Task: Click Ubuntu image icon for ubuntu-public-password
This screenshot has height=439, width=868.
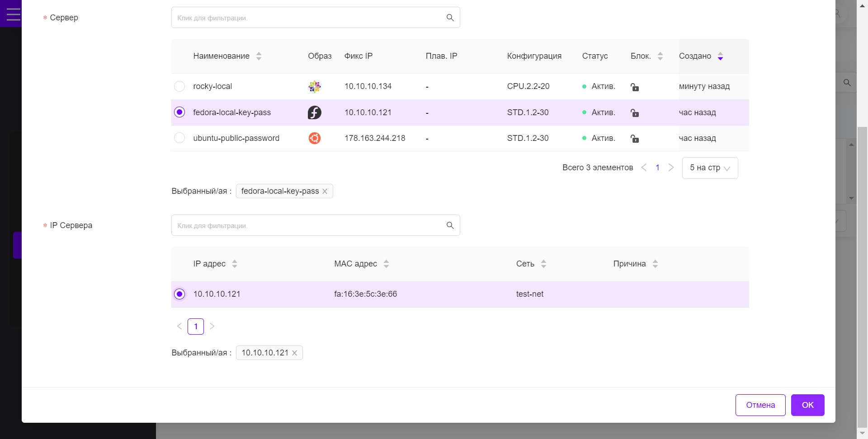Action: 315,138
